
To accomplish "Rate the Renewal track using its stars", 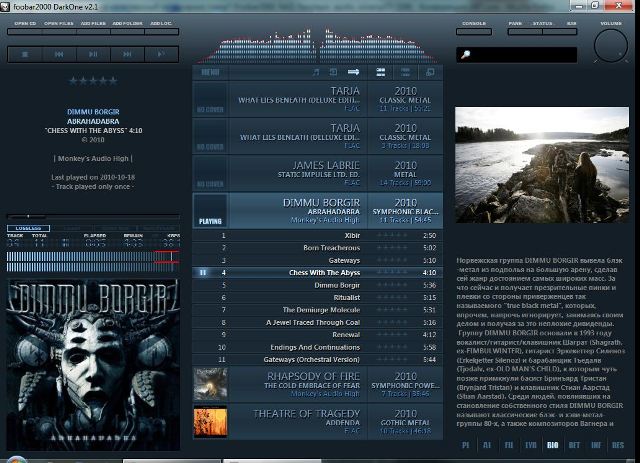I will coord(392,335).
